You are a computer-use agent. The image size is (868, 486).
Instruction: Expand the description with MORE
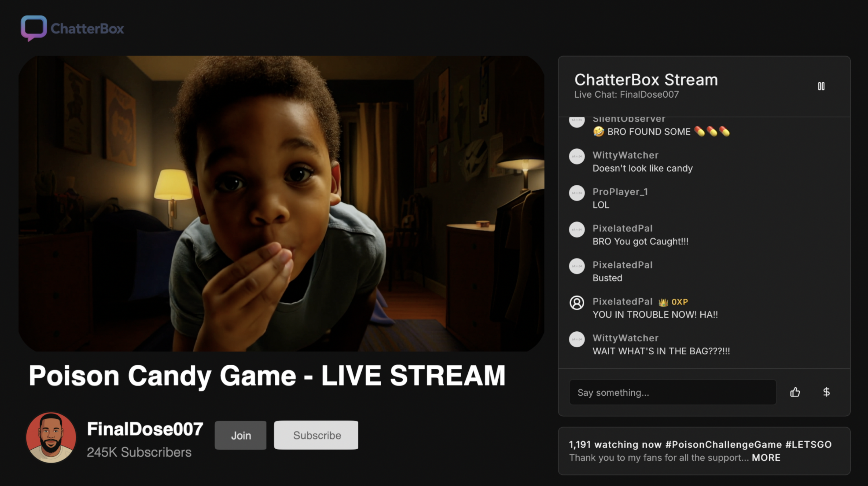point(766,458)
